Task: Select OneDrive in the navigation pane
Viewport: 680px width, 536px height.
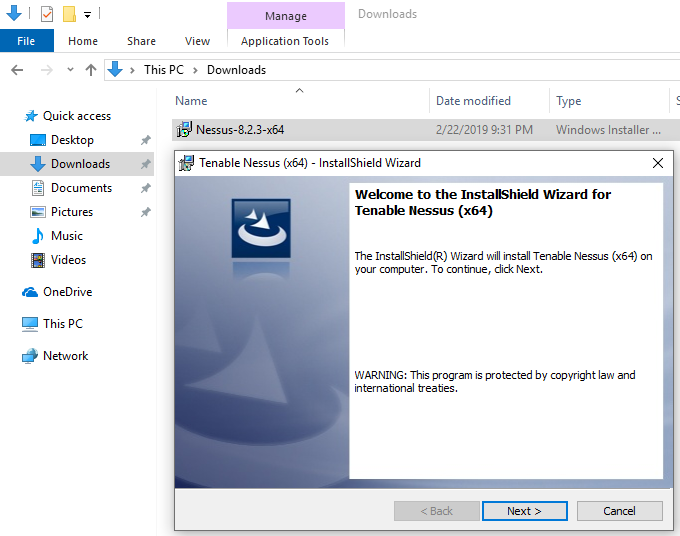Action: point(68,292)
